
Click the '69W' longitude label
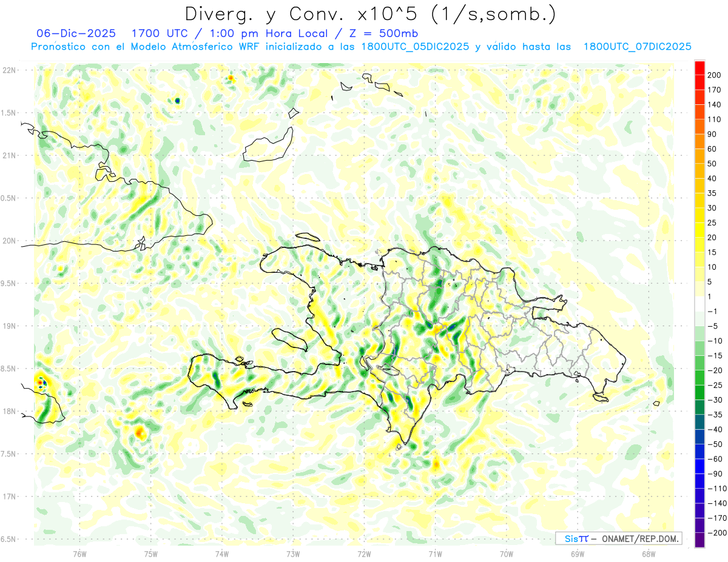point(577,554)
